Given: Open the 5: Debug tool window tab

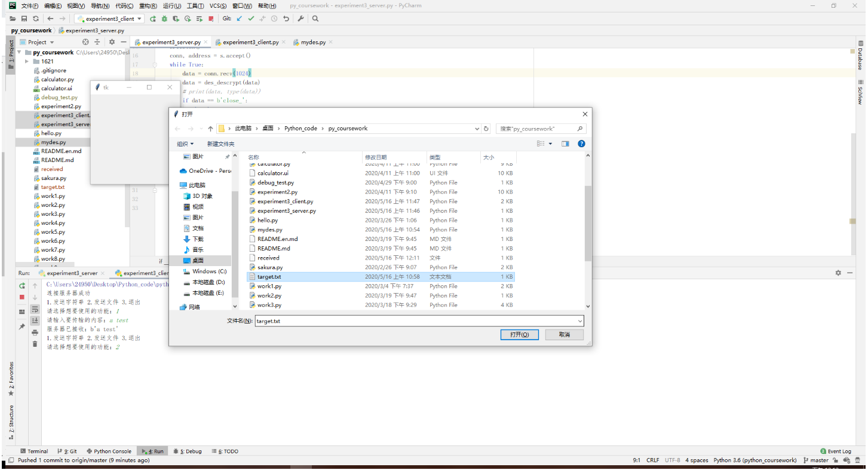Looking at the screenshot, I should pyautogui.click(x=188, y=451).
